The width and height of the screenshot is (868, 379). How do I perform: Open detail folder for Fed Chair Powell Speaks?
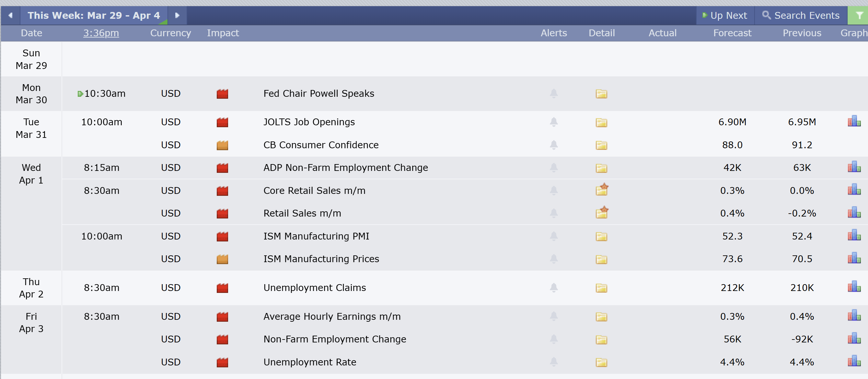point(601,94)
